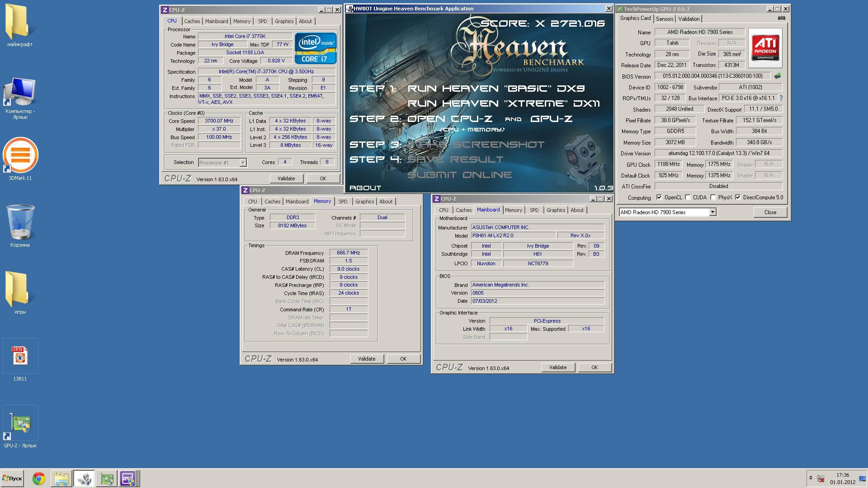Click ABOUT in the Heaven benchmark window
Screen dimensions: 868x488
point(365,188)
